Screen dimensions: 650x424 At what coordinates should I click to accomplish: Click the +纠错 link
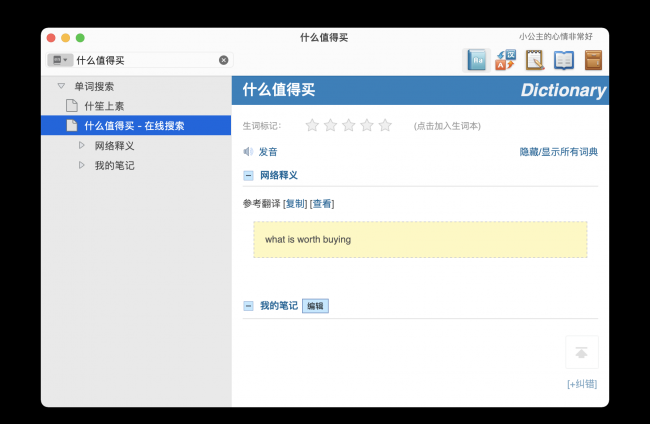[582, 384]
